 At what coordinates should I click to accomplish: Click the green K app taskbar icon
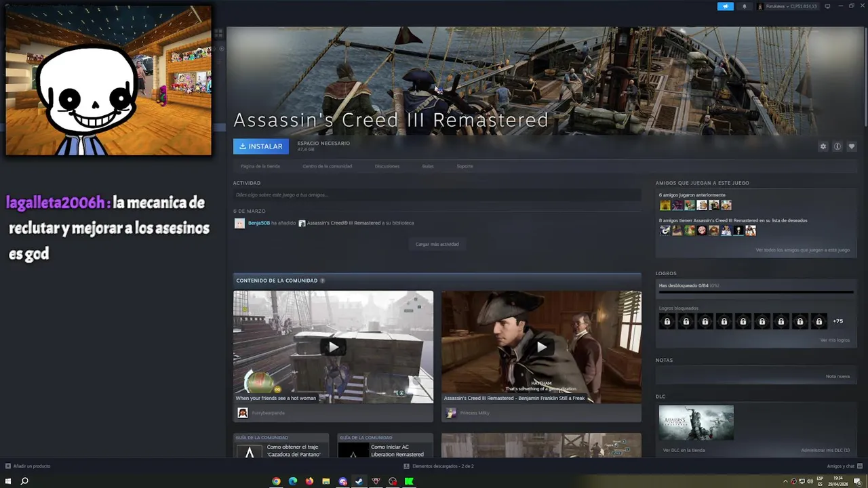(x=409, y=481)
